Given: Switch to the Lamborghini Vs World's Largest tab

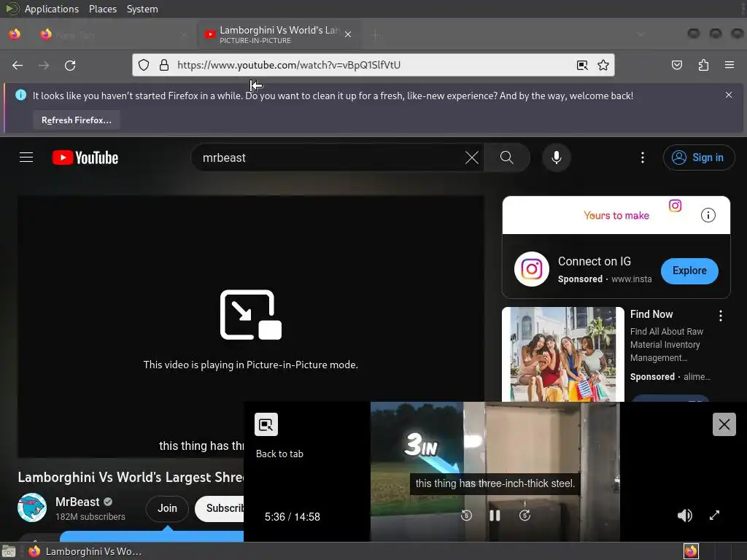Looking at the screenshot, I should 279,34.
